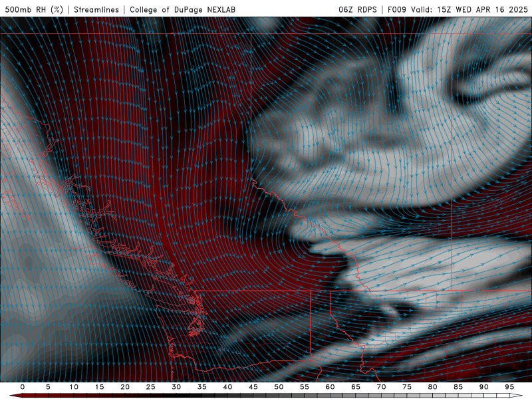This screenshot has height=399, width=532.
Task: Click the 15 value on the color scale
Action: click(x=99, y=387)
